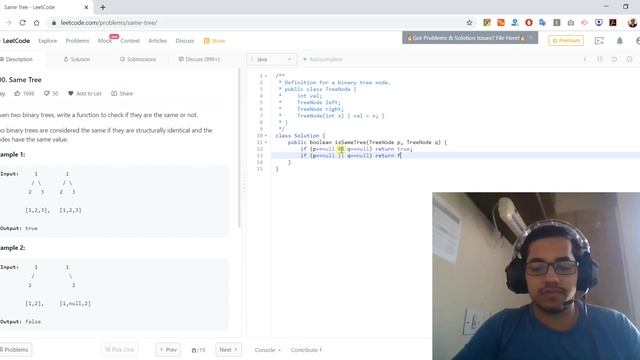This screenshot has height=360, width=640.
Task: Open the Mock menu item
Action: (104, 41)
